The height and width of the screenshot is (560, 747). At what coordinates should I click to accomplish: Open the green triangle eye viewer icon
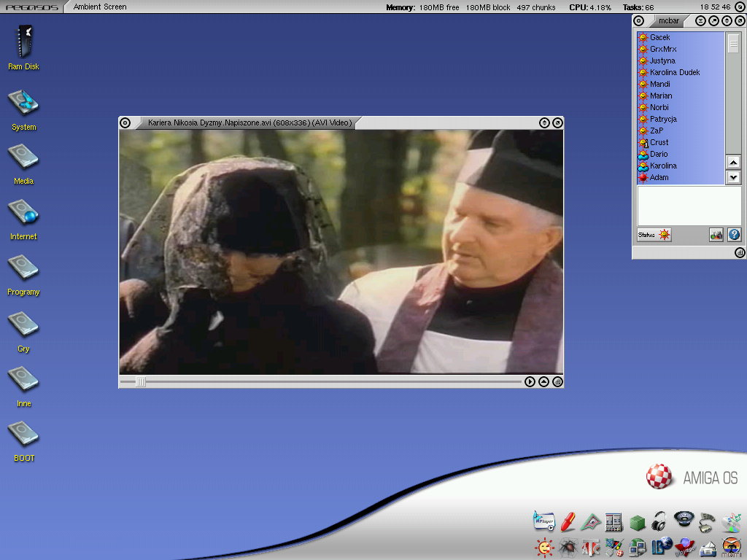coord(591,522)
